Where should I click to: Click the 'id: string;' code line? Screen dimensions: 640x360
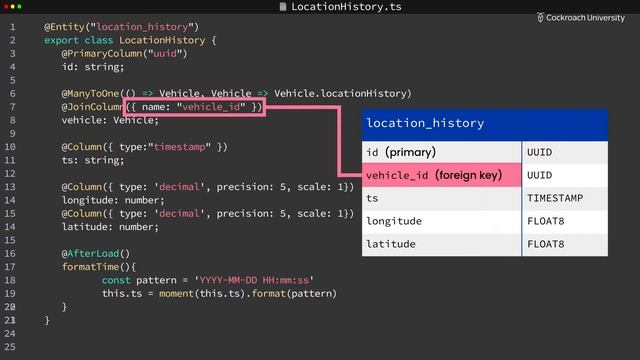tap(93, 67)
